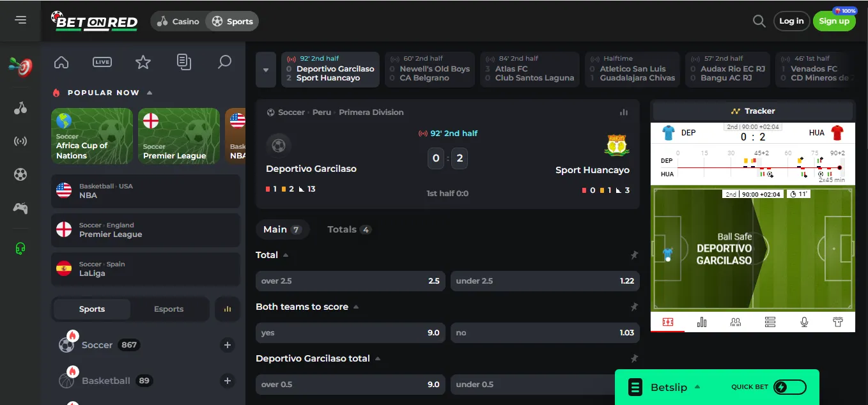
Task: Open the Tracker tab
Action: click(x=752, y=111)
